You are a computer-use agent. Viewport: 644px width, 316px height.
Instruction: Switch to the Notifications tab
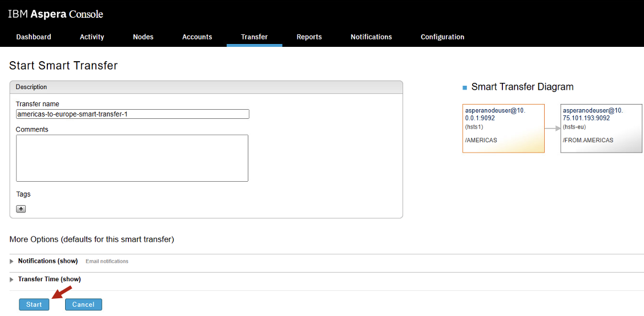371,37
